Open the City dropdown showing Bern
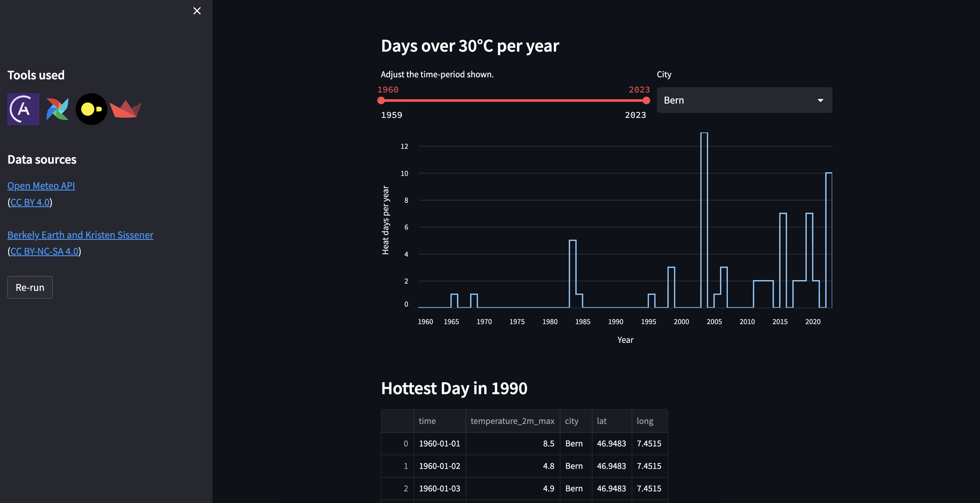This screenshot has height=503, width=980. [738, 100]
